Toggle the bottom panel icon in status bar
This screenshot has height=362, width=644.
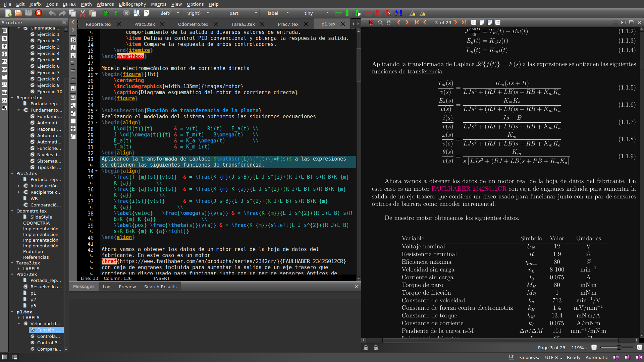tap(15, 357)
